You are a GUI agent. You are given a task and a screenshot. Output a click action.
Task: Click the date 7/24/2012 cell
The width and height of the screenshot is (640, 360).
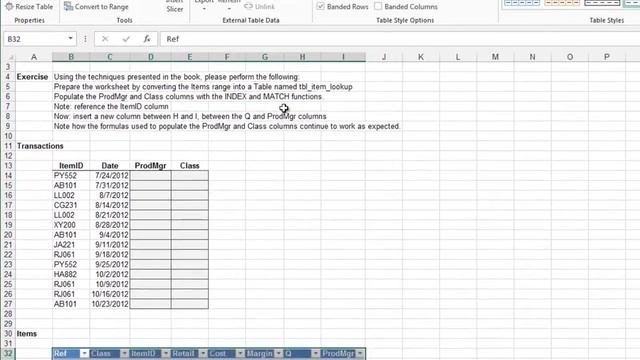(110, 176)
